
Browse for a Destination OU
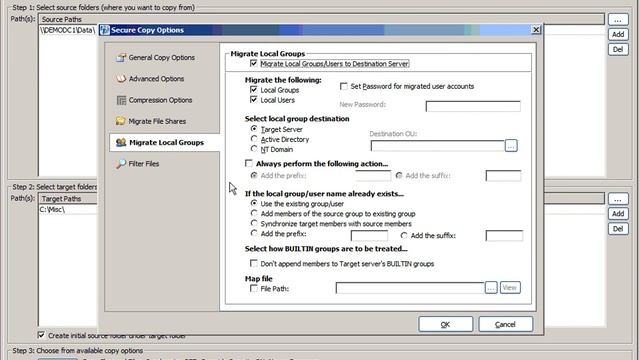(511, 146)
